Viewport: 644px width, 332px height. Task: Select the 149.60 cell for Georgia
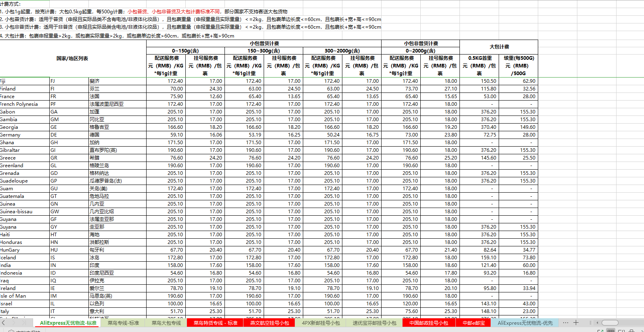(x=518, y=127)
